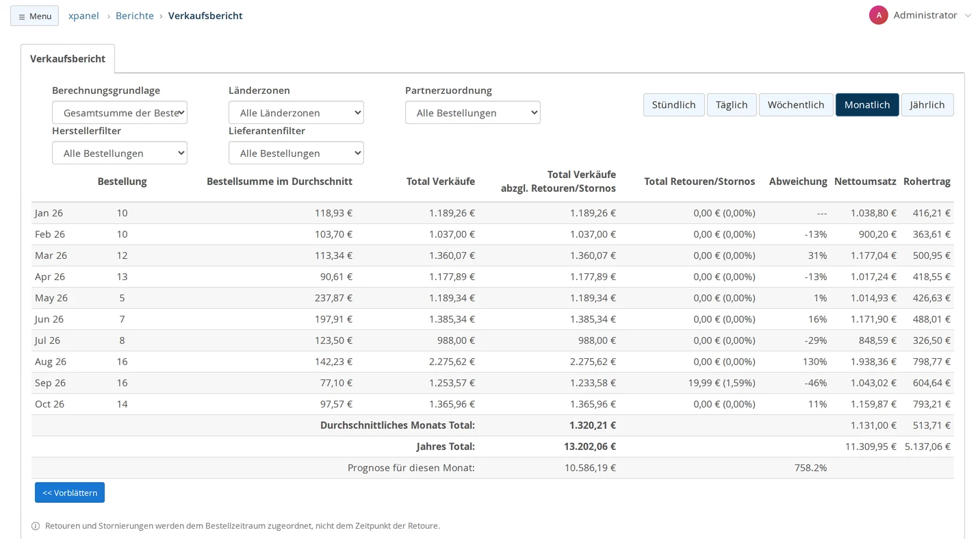This screenshot has height=539, width=980.
Task: Click the info icon beside Retouren note
Action: [36, 526]
